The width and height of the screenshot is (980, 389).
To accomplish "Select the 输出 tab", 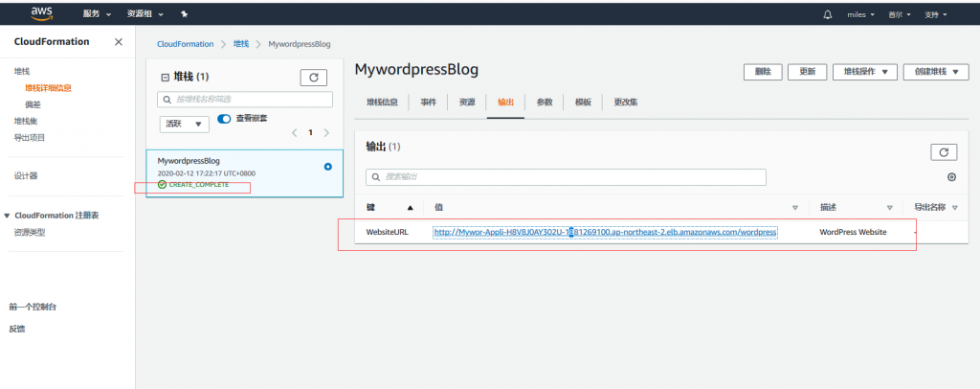I will 505,103.
